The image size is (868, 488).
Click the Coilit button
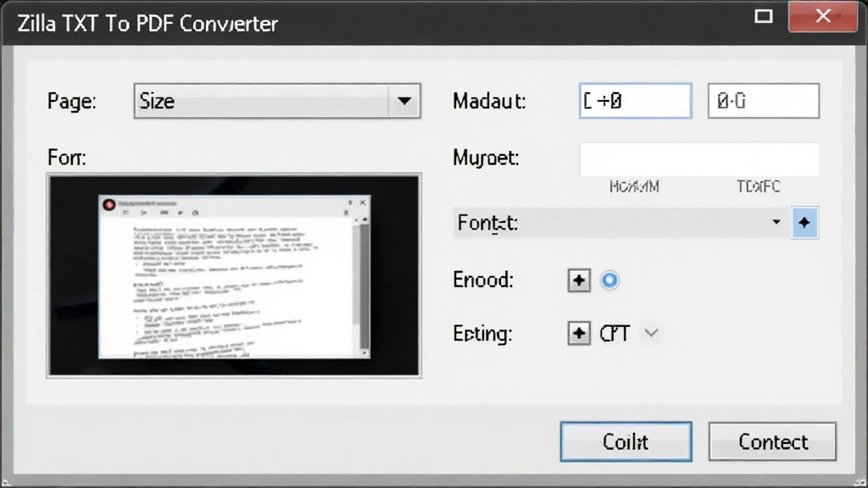tap(626, 441)
